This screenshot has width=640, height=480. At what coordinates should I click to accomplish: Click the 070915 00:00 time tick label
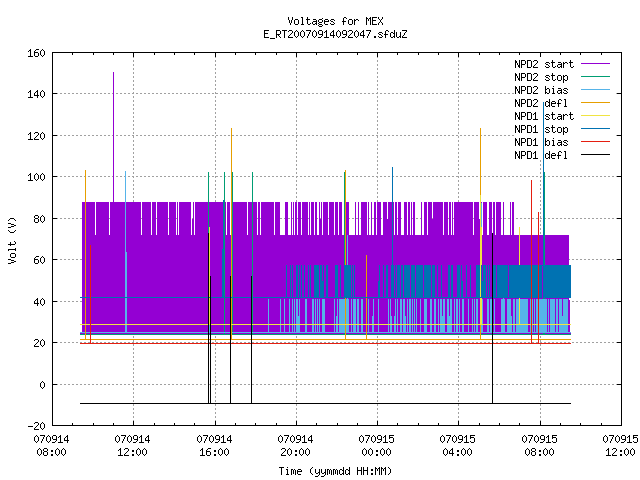[376, 446]
